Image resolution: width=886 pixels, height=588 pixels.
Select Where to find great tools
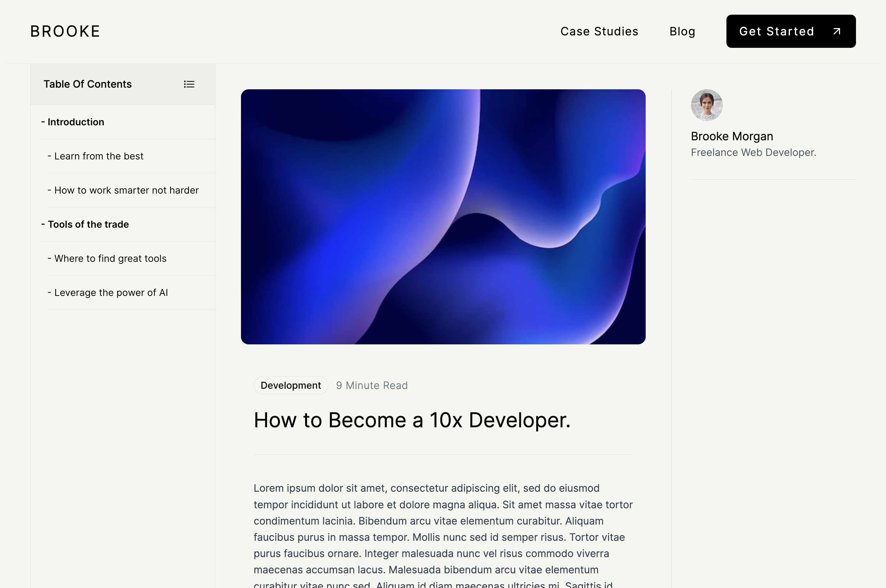point(110,259)
